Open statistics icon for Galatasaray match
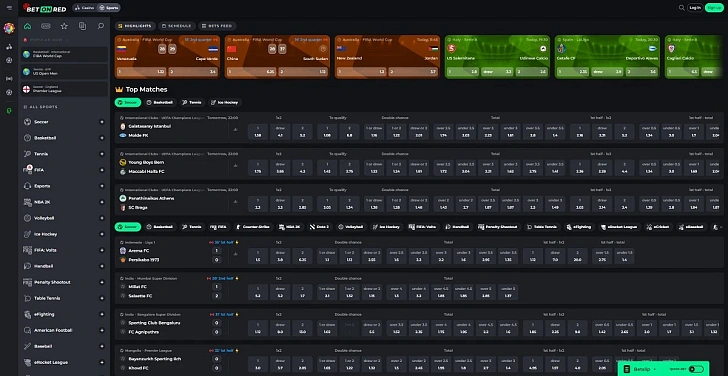The image size is (728, 376). 235,130
